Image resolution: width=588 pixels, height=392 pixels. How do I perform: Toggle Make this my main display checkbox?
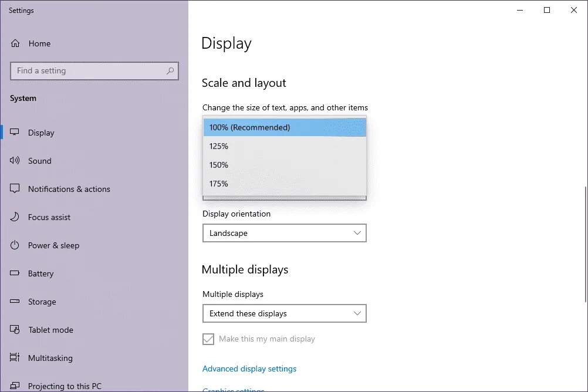pyautogui.click(x=208, y=339)
